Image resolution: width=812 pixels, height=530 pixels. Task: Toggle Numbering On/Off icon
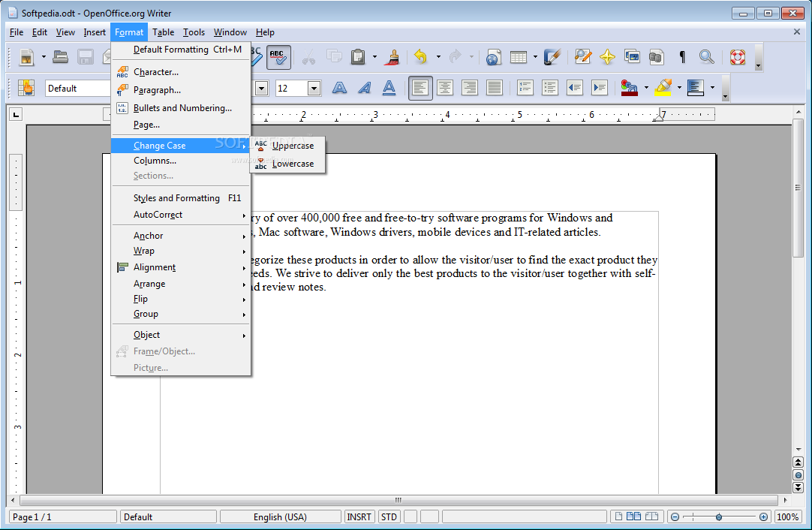[x=525, y=88]
